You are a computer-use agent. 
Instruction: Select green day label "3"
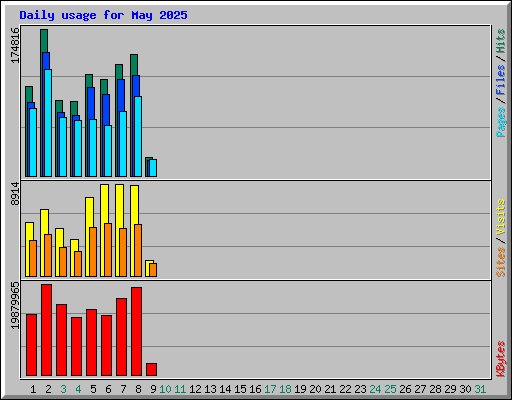63,389
